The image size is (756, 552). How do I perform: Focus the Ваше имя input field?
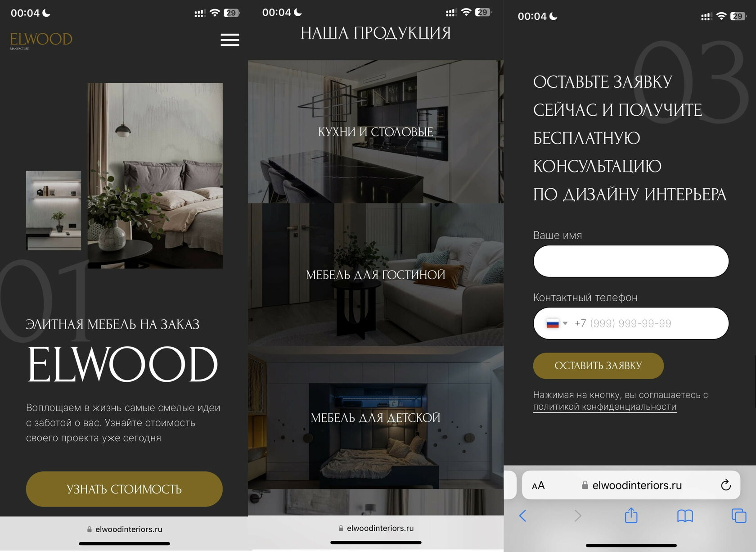631,261
